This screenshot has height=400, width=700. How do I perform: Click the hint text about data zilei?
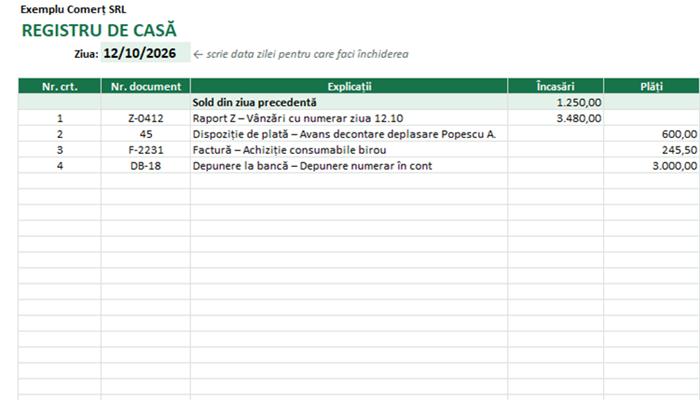(301, 54)
